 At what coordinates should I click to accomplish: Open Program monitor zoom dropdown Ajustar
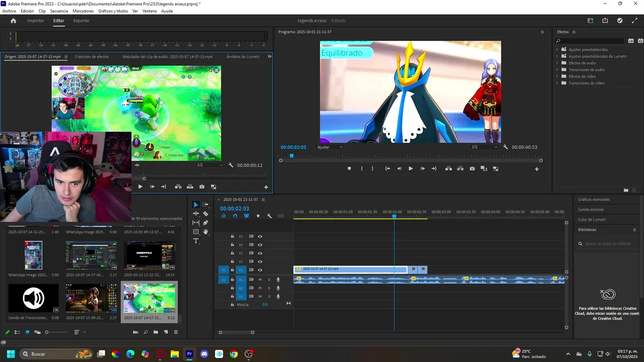330,147
